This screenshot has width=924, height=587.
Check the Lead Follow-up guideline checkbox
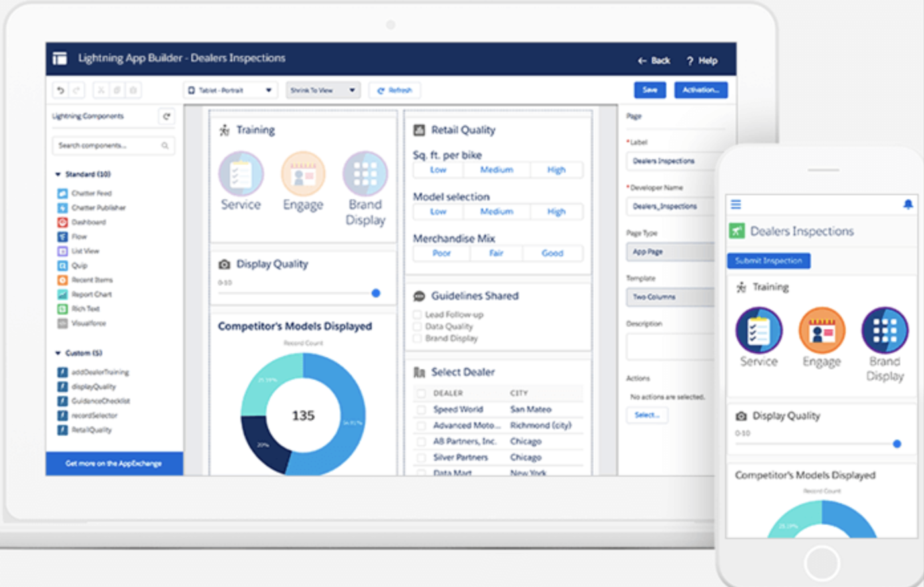[418, 315]
